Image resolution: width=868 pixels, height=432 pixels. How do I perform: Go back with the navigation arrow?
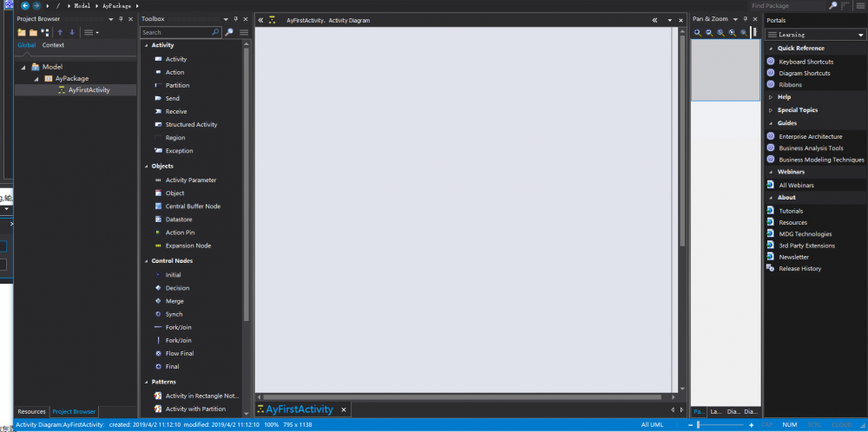tap(25, 5)
